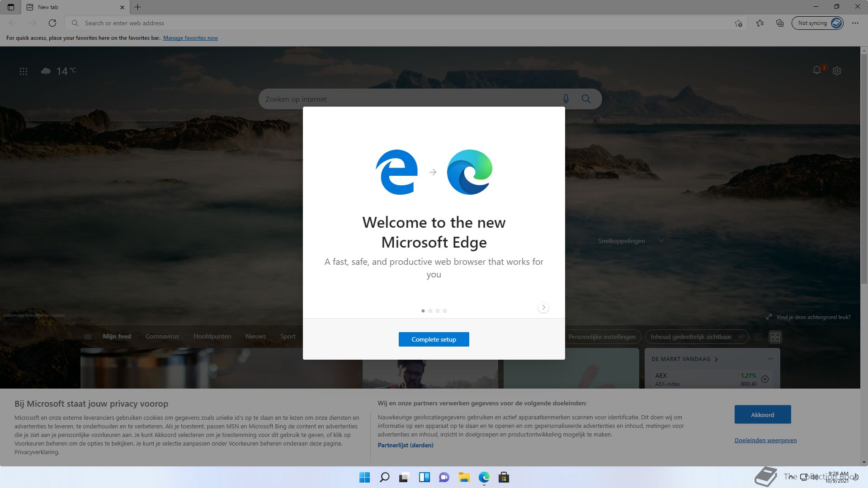The height and width of the screenshot is (488, 868).
Task: Select the Sport feed tab
Action: pos(288,337)
